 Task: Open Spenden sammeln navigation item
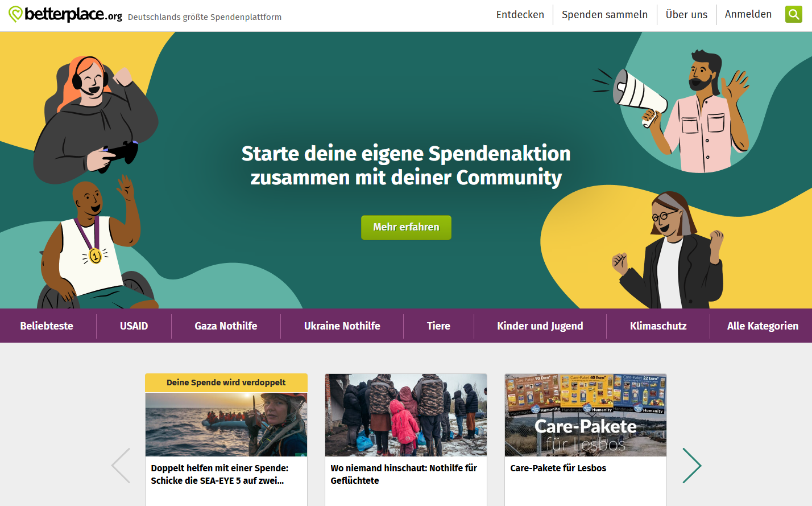click(604, 15)
